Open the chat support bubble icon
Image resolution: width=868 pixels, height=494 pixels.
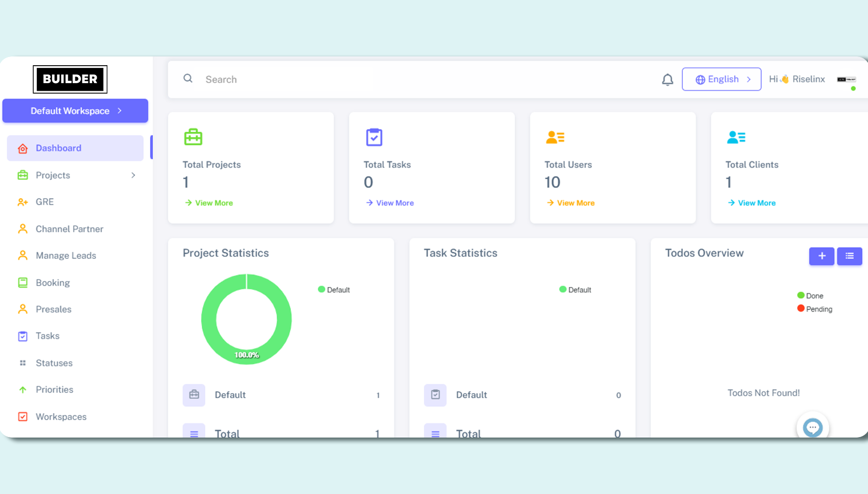[x=812, y=427]
